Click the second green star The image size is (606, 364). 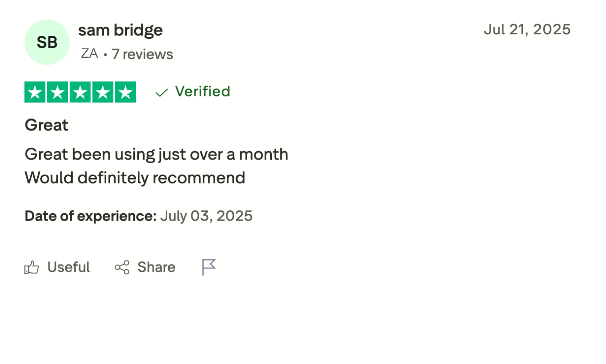click(x=57, y=92)
